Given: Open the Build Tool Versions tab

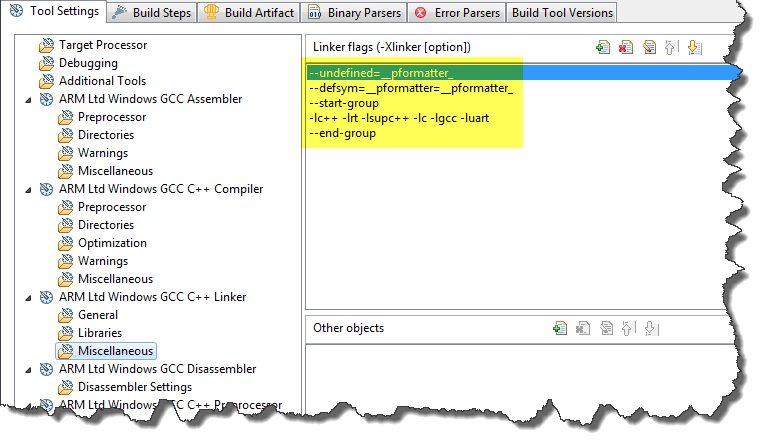Looking at the screenshot, I should click(x=562, y=12).
